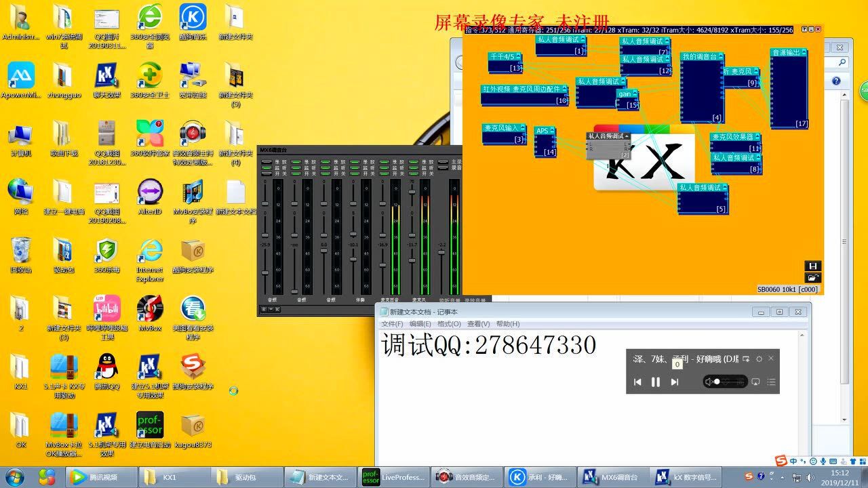
Task: Expand arrow on 红外视频 麦克风周边配件 module
Action: pos(564,89)
